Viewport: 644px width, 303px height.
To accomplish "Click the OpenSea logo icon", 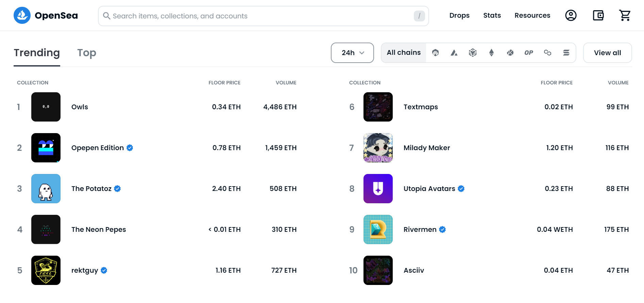I will (22, 15).
